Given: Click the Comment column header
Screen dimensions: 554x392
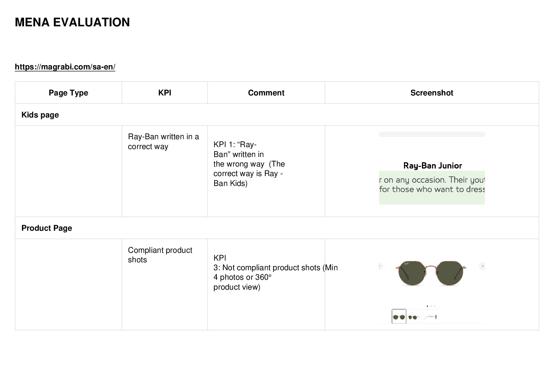Looking at the screenshot, I should click(266, 93).
